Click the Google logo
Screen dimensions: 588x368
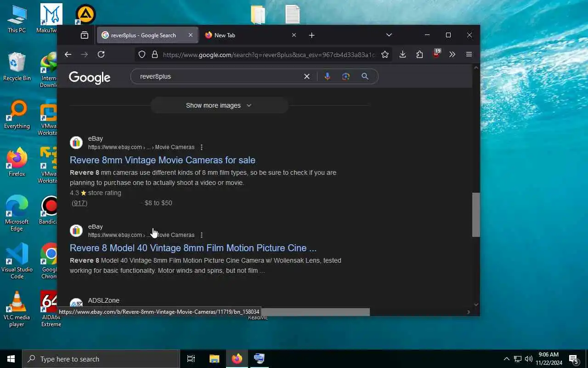pyautogui.click(x=90, y=77)
